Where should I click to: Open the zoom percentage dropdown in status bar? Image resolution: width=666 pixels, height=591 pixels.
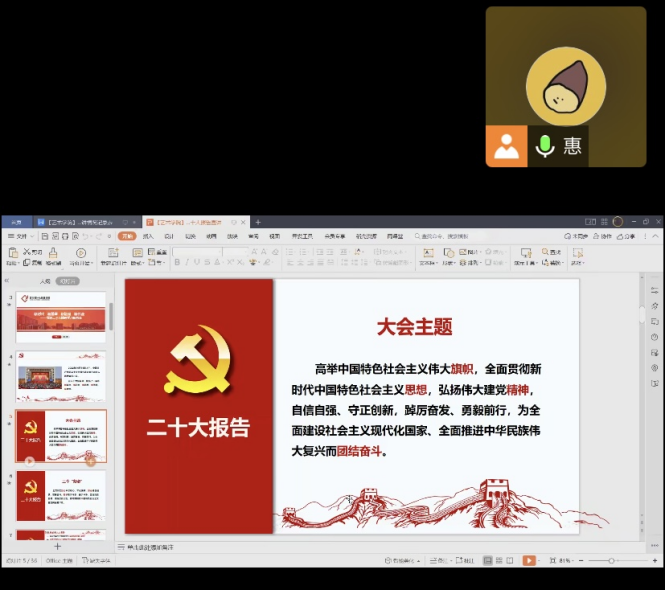click(566, 561)
